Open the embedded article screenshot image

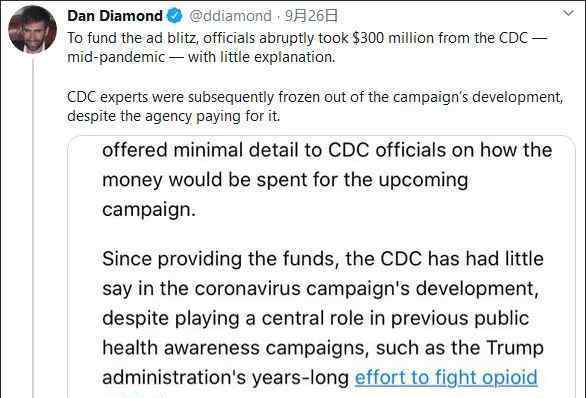[321, 266]
